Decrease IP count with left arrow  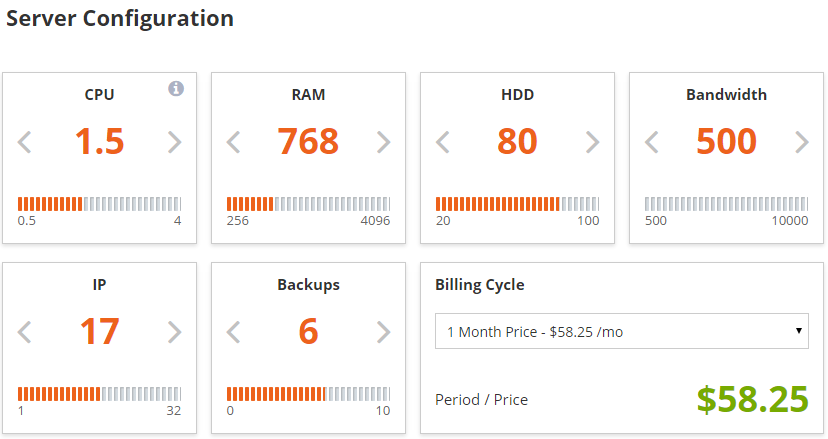click(25, 332)
